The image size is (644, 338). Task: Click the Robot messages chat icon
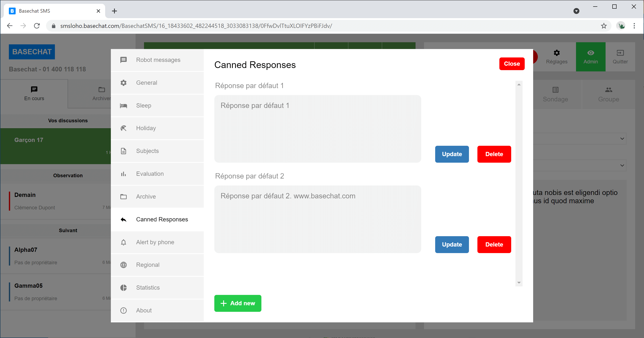[124, 60]
